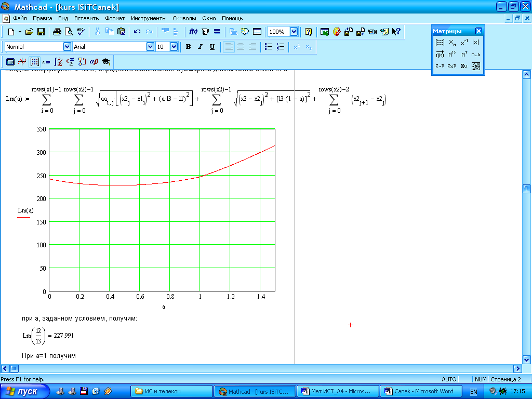Toggle bold formatting
Image resolution: width=532 pixels, height=399 pixels.
click(188, 47)
